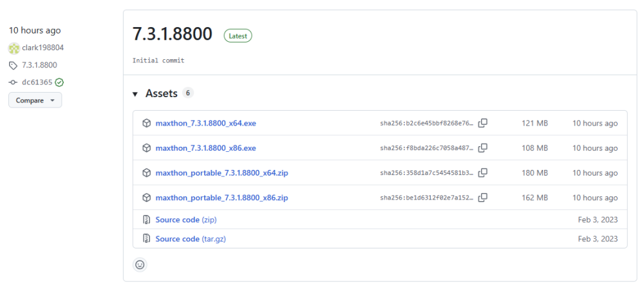This screenshot has width=644, height=289.
Task: Download maxthon_portable_7.3.1.8800_x64.zip
Action: click(x=222, y=172)
